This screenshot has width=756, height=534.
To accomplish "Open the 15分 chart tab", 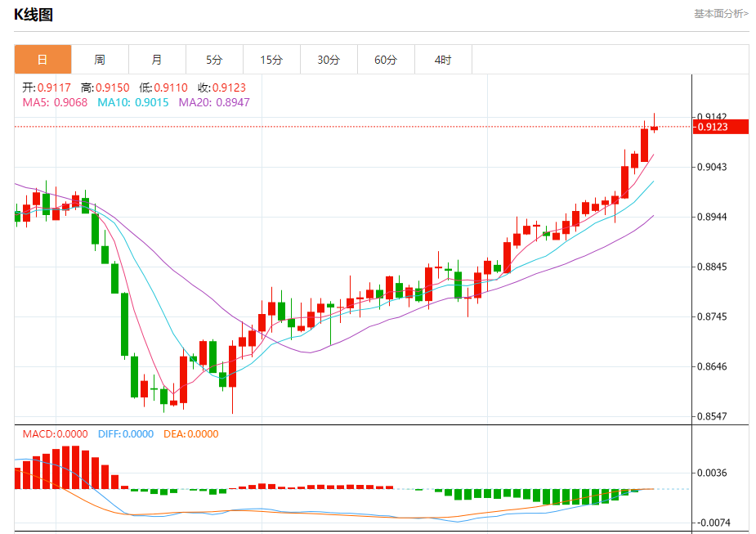I will coord(271,60).
